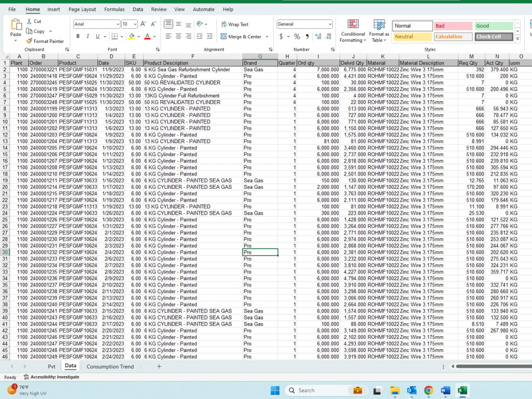Add a new sheet with plus button
Screen dimensions: 532x399
tap(159, 367)
